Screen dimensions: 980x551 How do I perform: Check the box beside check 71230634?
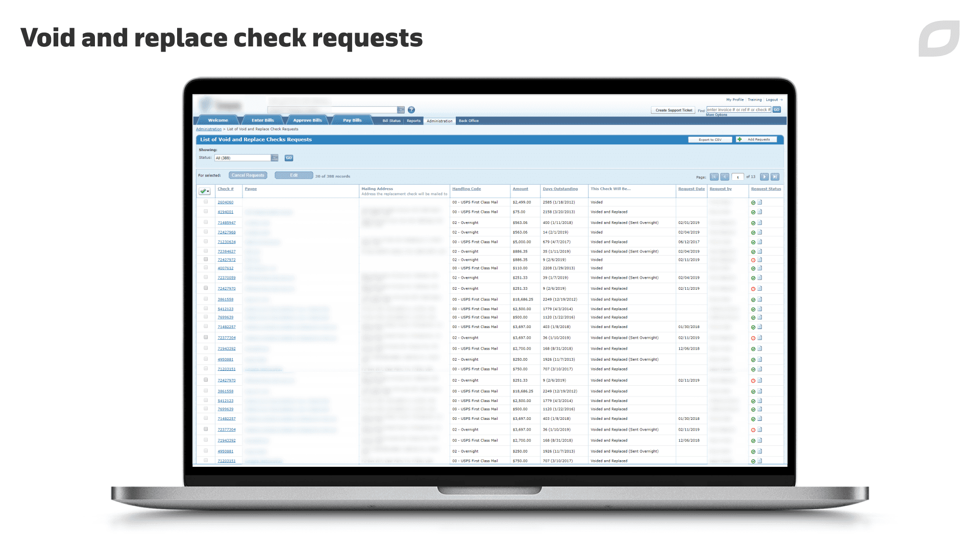coord(206,241)
